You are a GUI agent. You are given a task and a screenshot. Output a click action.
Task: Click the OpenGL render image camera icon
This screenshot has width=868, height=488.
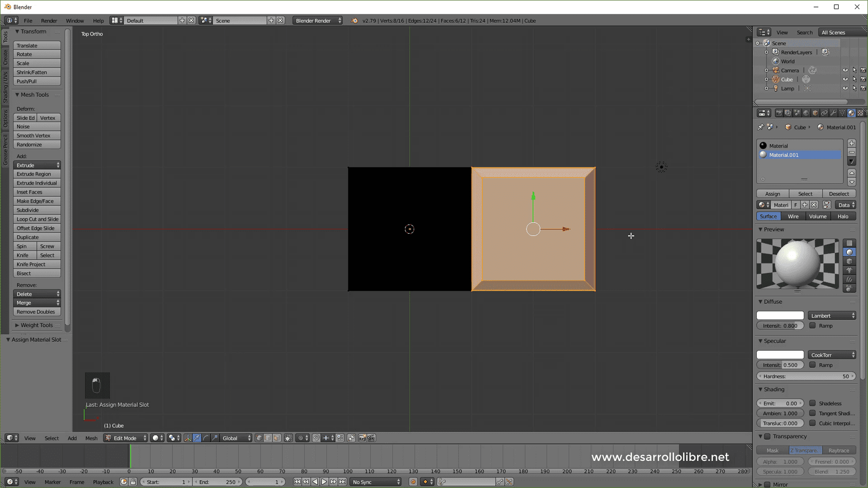coord(362,438)
